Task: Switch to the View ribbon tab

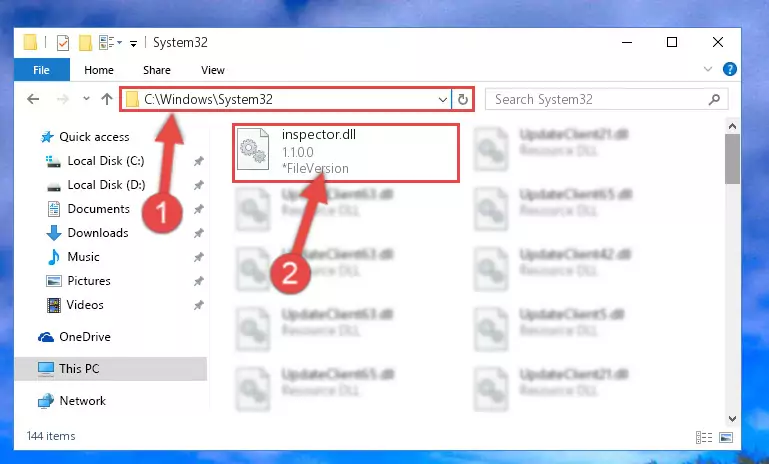Action: (213, 70)
